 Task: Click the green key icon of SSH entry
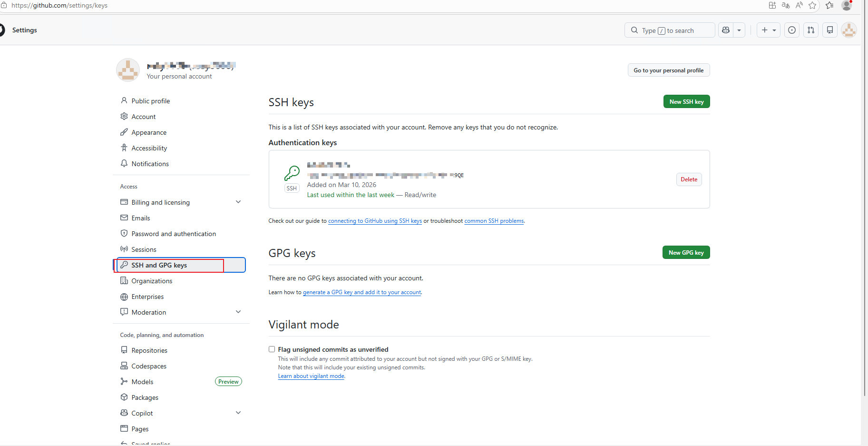click(292, 173)
